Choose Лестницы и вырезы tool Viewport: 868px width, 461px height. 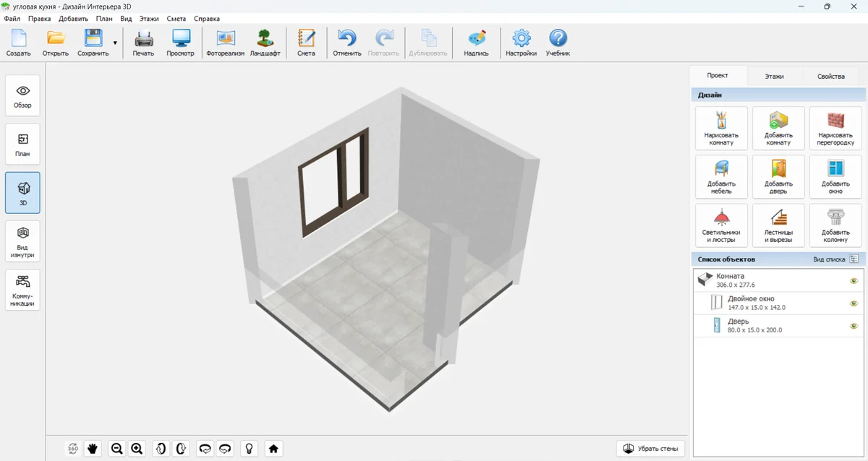[x=778, y=225]
